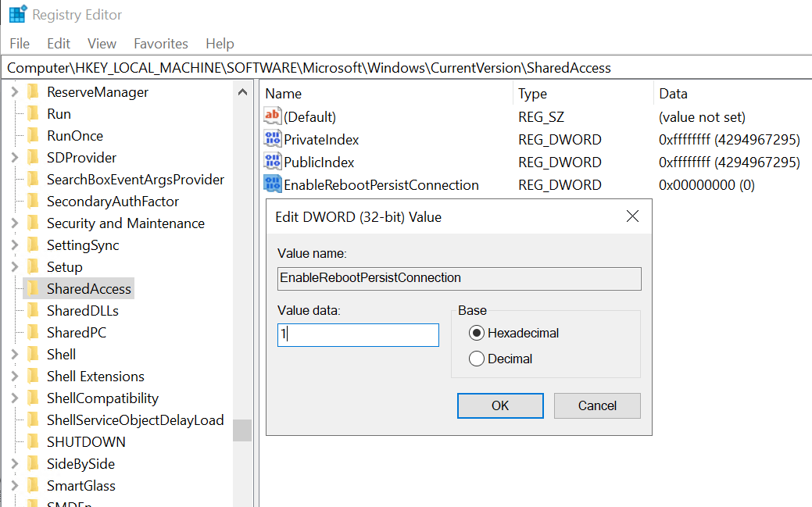Click the SharedAccess folder icon
812x507 pixels.
(33, 288)
